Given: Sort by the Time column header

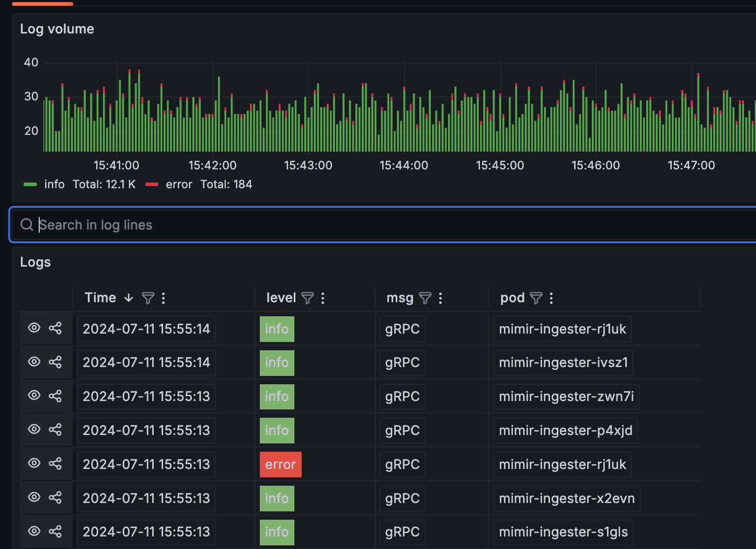Looking at the screenshot, I should click(100, 298).
